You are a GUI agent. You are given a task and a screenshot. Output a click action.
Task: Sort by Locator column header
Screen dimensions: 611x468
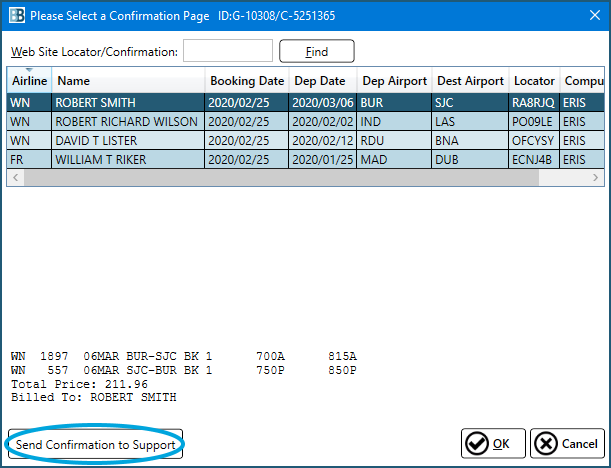pos(533,81)
